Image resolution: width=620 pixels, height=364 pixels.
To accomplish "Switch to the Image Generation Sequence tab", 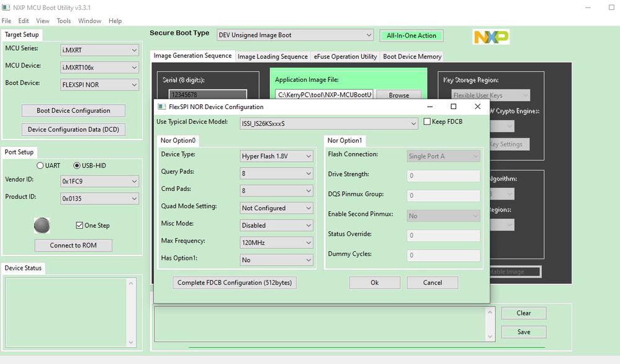I will pos(192,56).
